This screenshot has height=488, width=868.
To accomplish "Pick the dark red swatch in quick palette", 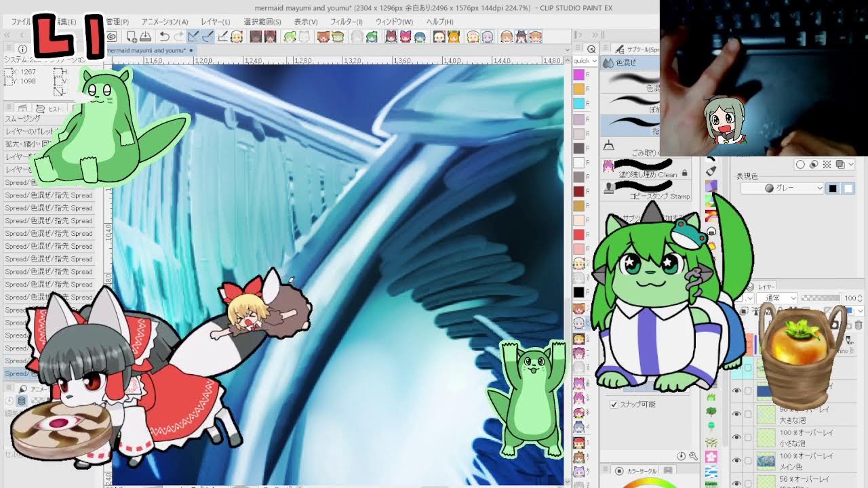I will (579, 191).
